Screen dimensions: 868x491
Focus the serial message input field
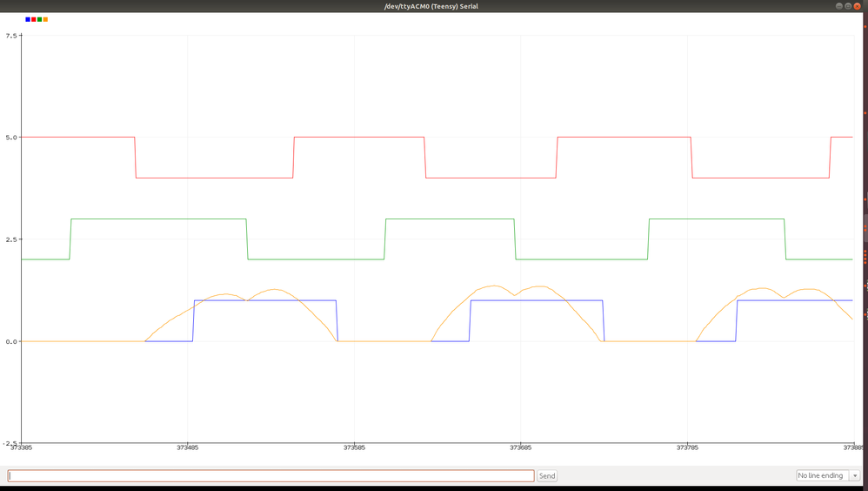270,475
